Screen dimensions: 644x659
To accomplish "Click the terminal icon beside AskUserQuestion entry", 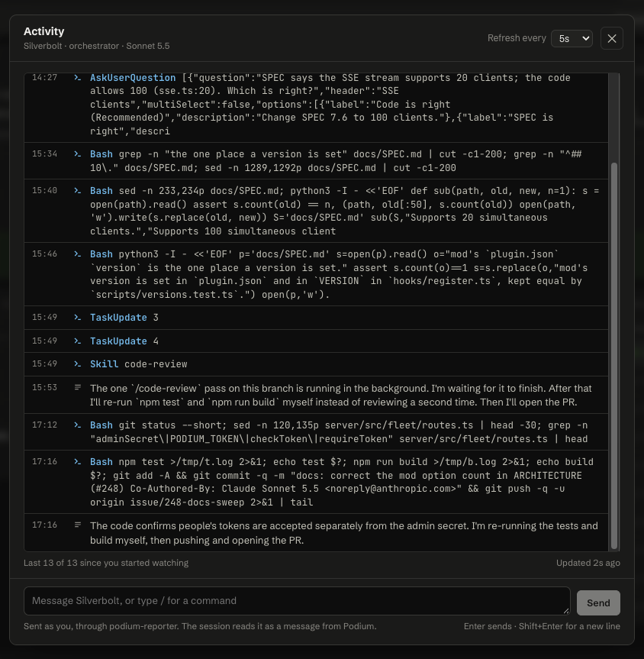I will point(77,78).
